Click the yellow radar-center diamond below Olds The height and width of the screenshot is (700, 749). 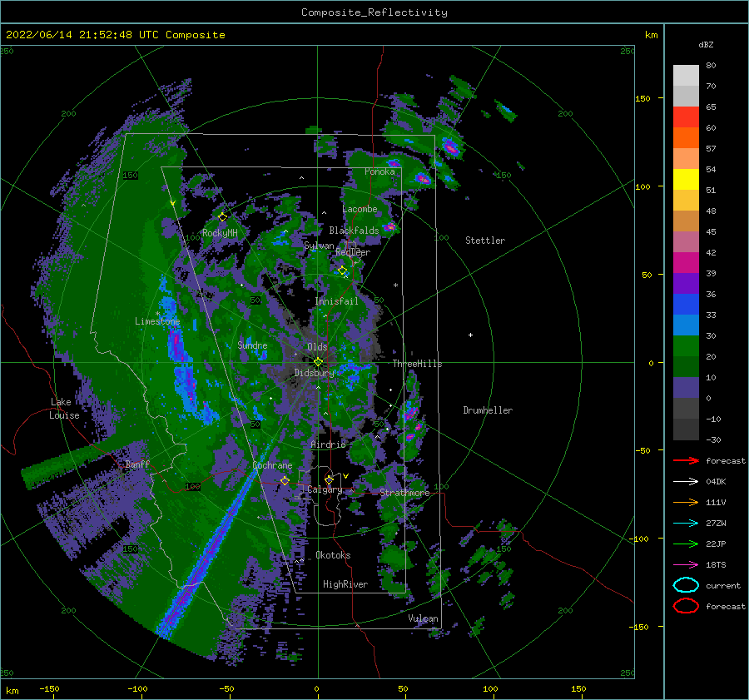click(x=318, y=362)
